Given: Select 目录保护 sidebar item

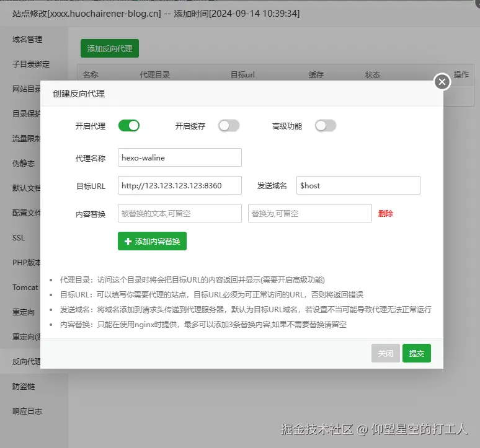Looking at the screenshot, I should (x=26, y=114).
